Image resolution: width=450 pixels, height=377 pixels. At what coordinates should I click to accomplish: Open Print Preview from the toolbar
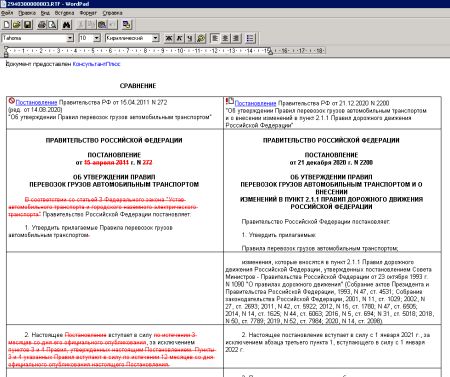(52, 25)
